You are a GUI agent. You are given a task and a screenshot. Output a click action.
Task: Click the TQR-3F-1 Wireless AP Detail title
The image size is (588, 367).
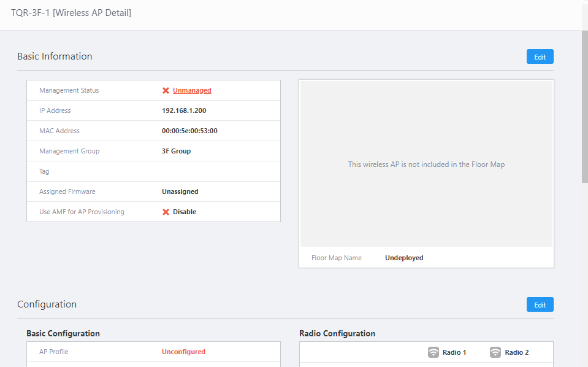tap(71, 12)
